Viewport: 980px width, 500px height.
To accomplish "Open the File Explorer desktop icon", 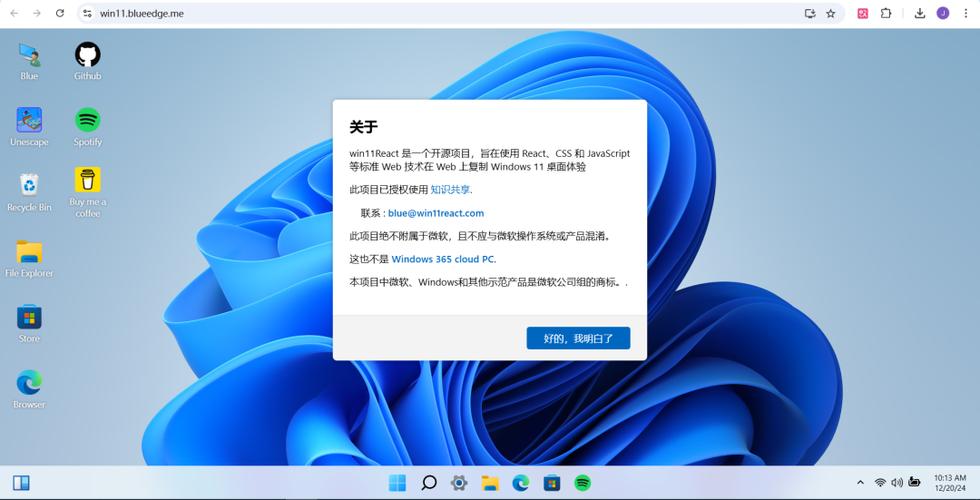I will 29,258.
